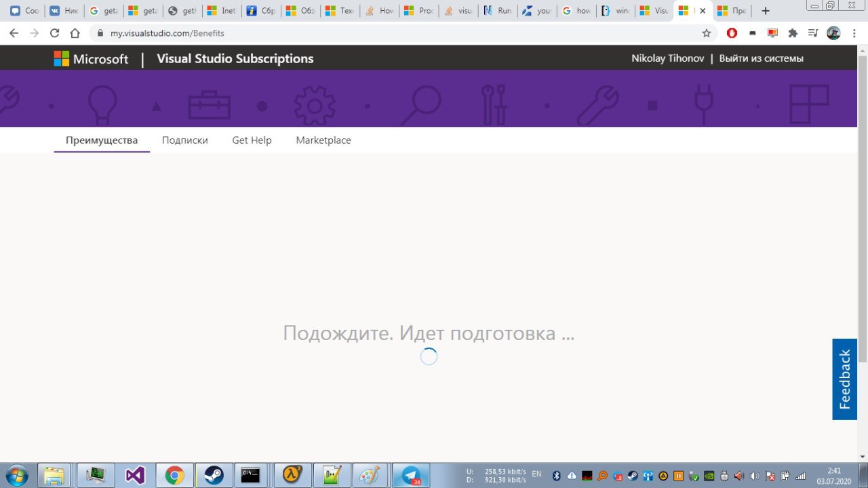Viewport: 868px width, 488px height.
Task: Switch to the 'Run' browser tab
Action: (x=497, y=11)
